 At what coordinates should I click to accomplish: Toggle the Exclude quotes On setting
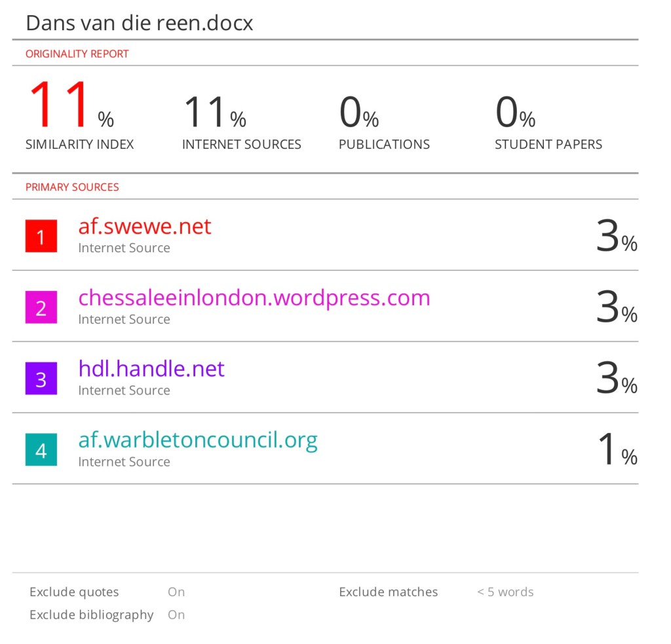click(x=176, y=592)
